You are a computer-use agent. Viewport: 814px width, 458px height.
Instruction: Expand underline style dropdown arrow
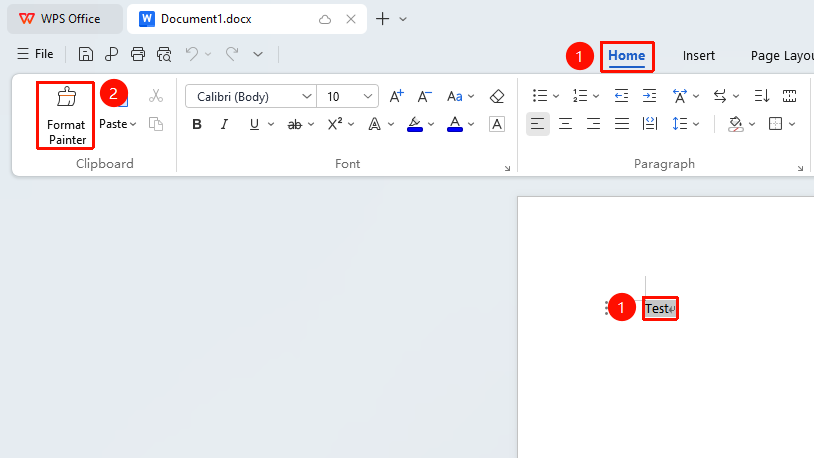tap(271, 124)
